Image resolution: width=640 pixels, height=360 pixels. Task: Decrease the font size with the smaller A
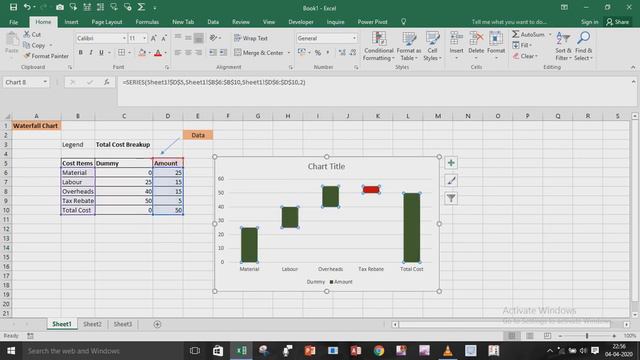pyautogui.click(x=164, y=38)
